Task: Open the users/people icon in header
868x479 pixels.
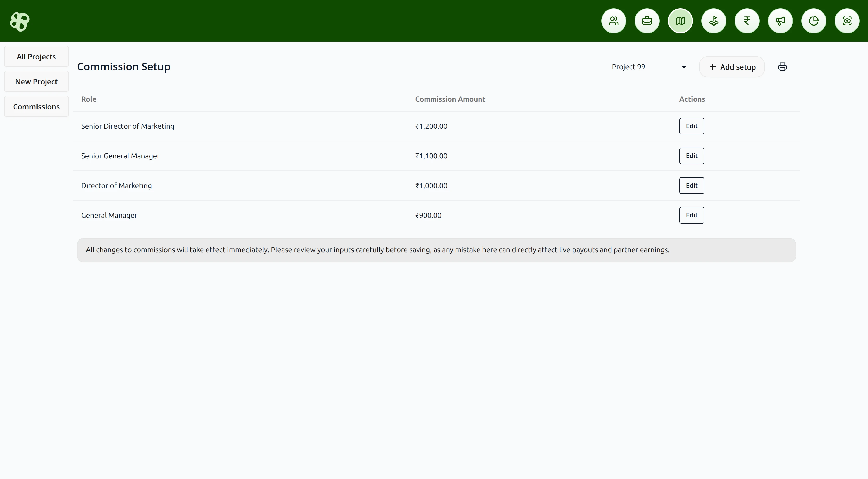Action: 613,21
